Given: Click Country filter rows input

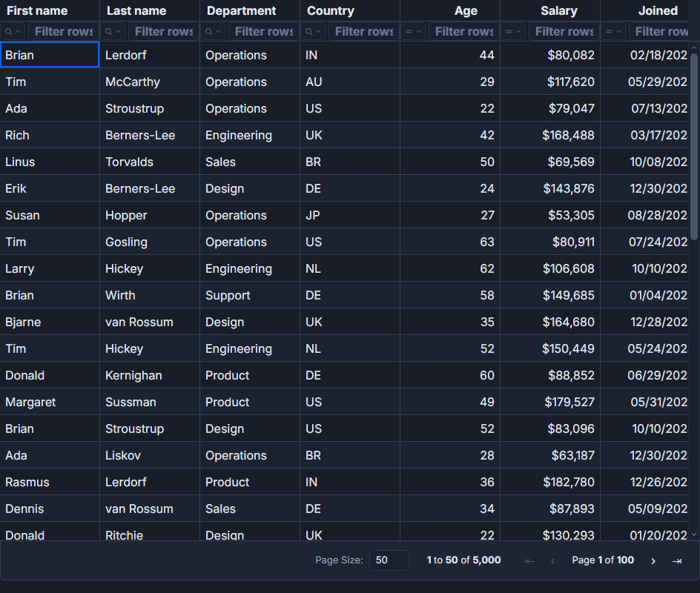Looking at the screenshot, I should pos(363,32).
